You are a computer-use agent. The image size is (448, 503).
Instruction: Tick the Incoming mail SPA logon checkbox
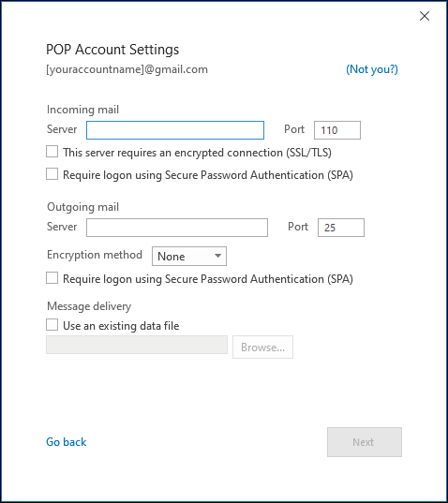click(52, 174)
